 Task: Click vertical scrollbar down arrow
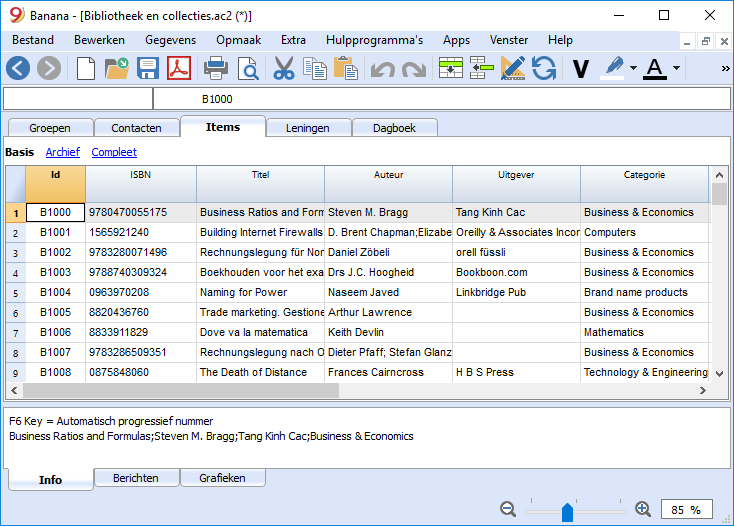pos(719,374)
